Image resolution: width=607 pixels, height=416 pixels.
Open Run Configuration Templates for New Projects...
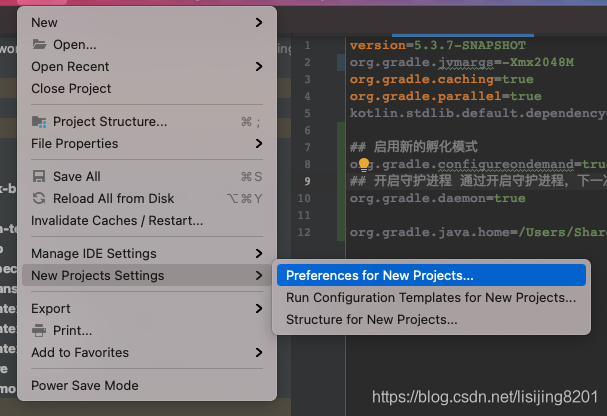431,297
